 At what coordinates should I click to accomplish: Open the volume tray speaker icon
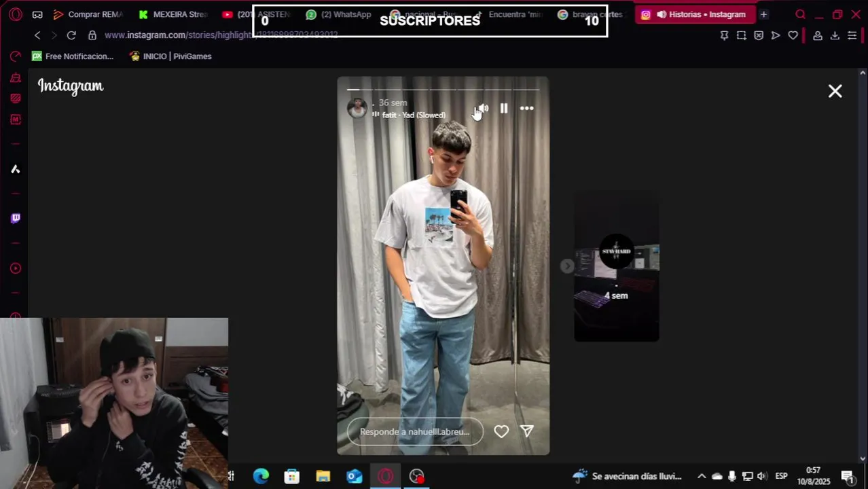(x=762, y=476)
